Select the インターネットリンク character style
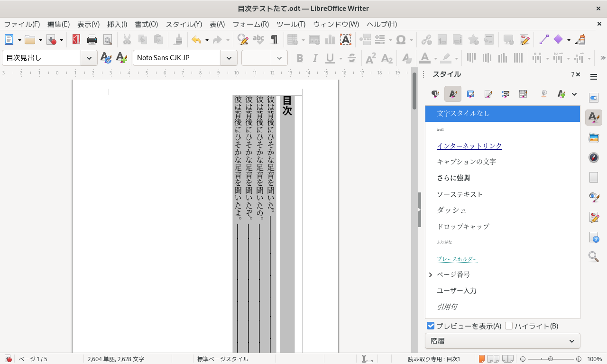 [469, 146]
